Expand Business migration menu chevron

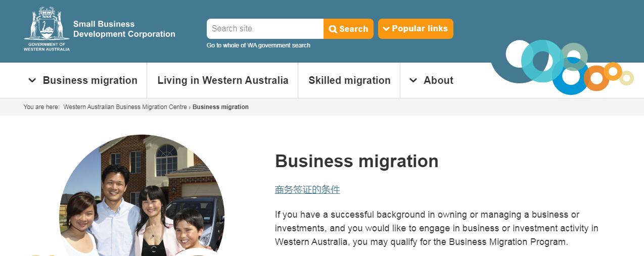pyautogui.click(x=32, y=80)
